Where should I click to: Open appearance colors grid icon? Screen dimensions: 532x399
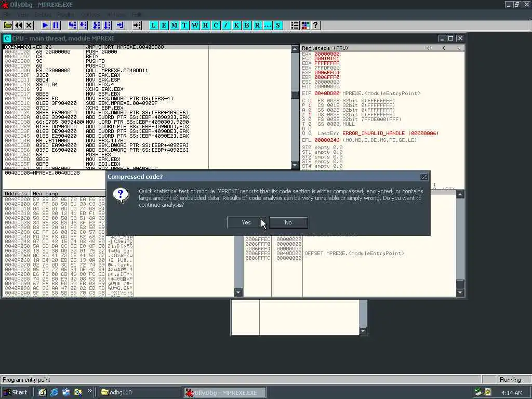click(x=305, y=25)
